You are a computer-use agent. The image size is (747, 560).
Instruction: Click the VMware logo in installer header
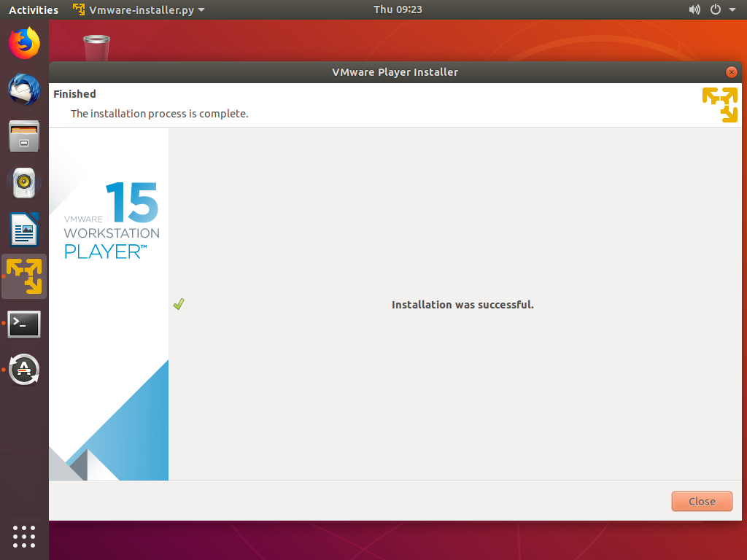pos(719,104)
